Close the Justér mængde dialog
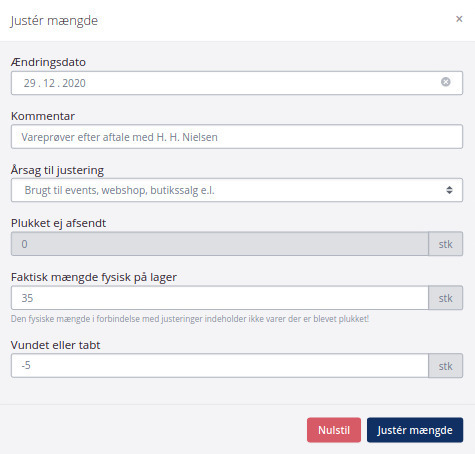This screenshot has width=475, height=454. (459, 19)
